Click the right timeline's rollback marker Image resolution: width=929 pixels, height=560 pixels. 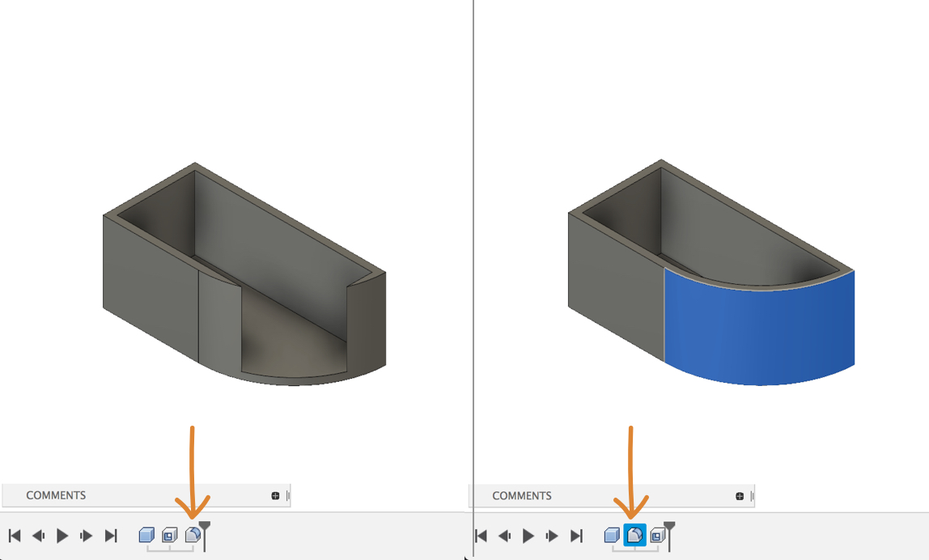pyautogui.click(x=669, y=536)
